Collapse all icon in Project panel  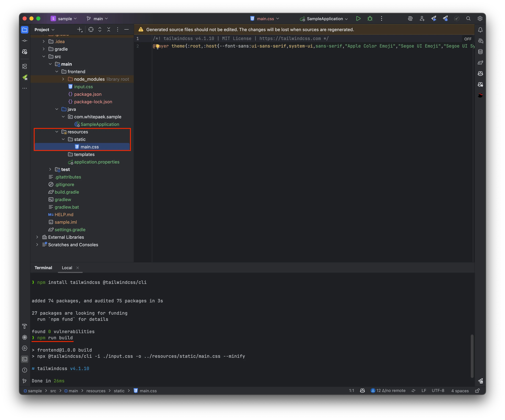109,30
